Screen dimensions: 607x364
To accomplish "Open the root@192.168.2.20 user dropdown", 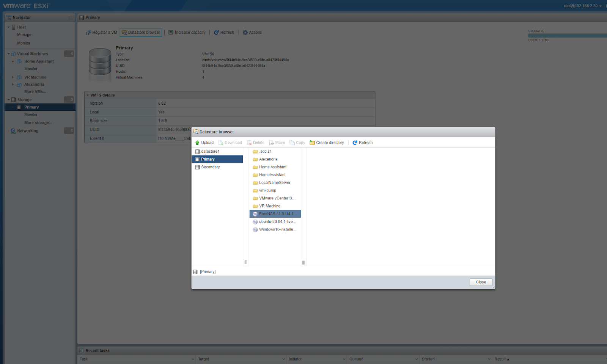I will (x=583, y=6).
